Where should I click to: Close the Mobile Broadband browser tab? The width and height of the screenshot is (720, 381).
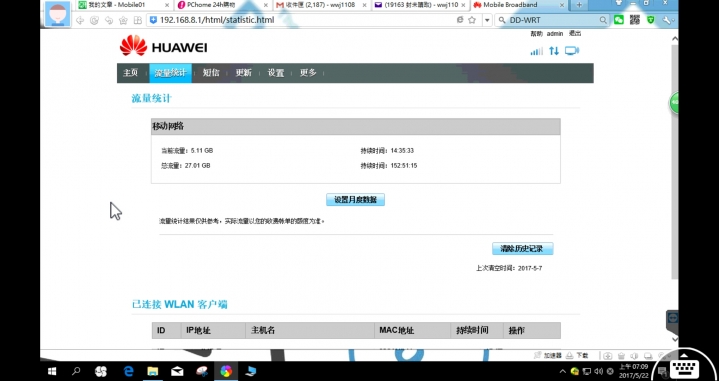562,5
